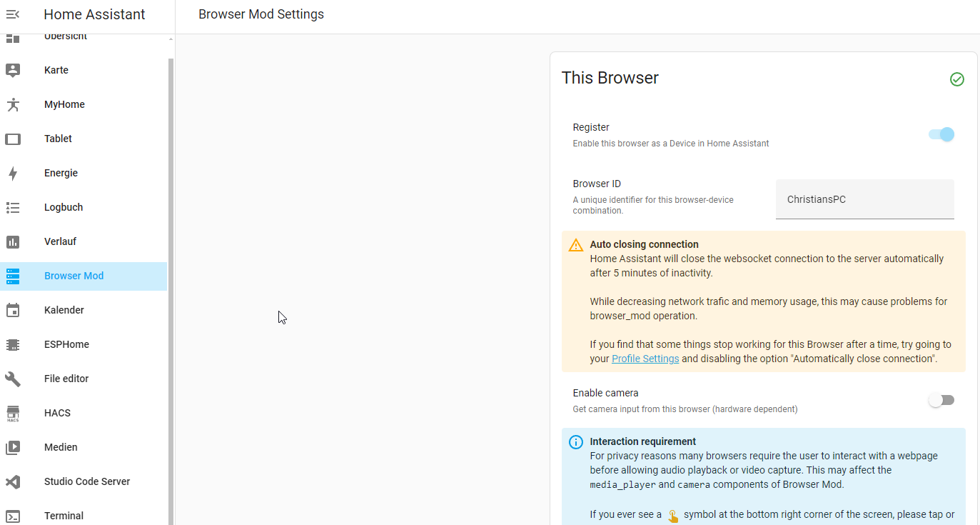The width and height of the screenshot is (980, 525).
Task: Click the Studio Code Server icon
Action: (13, 481)
